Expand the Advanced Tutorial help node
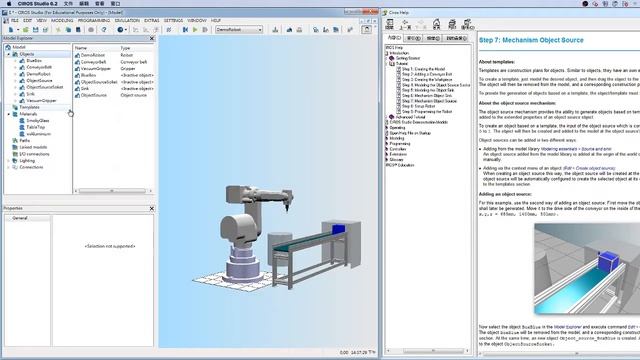Viewport: 640px width, 360px height. tap(387, 117)
